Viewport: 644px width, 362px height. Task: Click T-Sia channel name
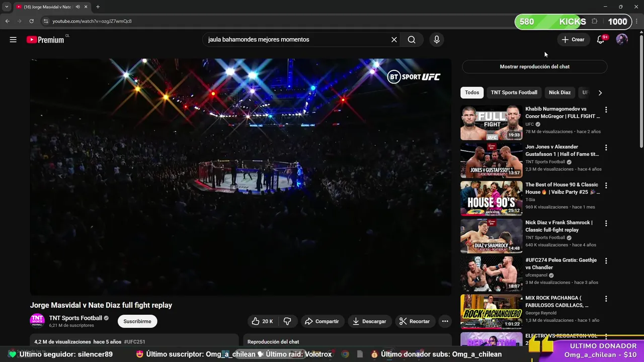click(530, 200)
